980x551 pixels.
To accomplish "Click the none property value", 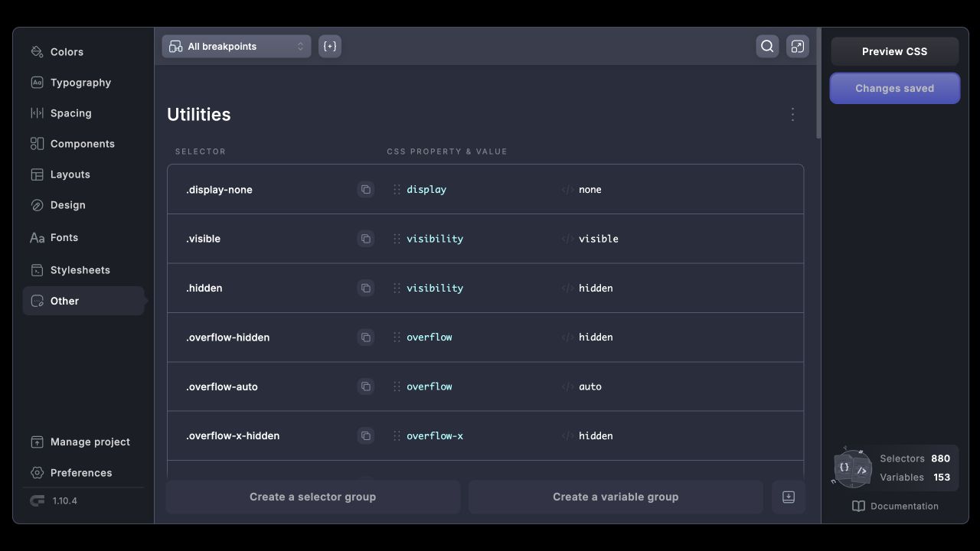I will pos(590,189).
